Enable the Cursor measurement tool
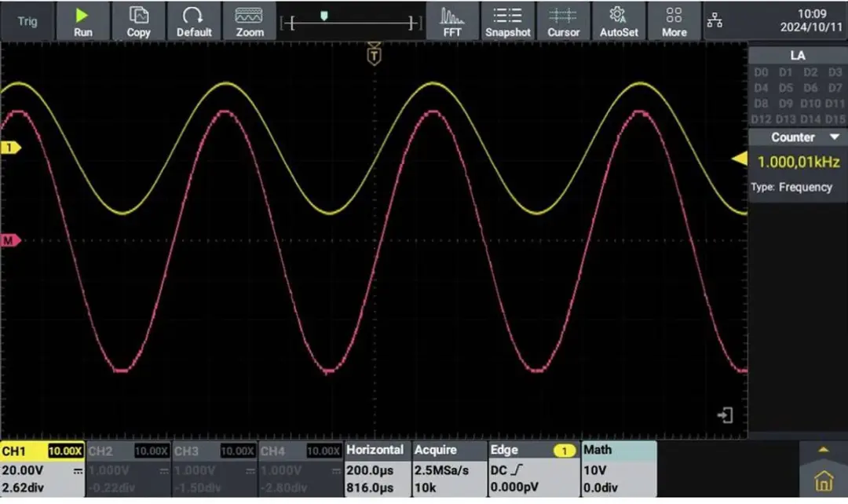 [x=563, y=21]
